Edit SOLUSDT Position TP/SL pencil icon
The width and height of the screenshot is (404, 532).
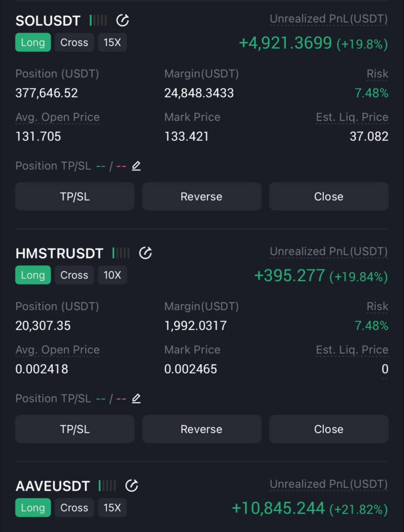pos(136,166)
